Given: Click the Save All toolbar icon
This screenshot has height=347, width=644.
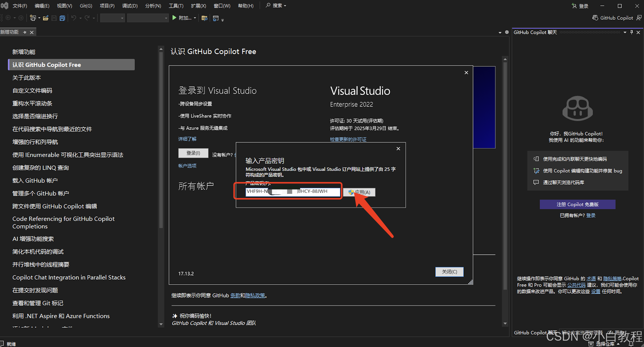Looking at the screenshot, I should point(62,18).
